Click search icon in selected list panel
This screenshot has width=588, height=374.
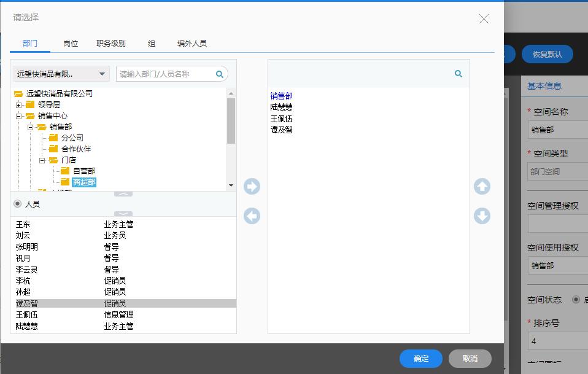pos(458,74)
